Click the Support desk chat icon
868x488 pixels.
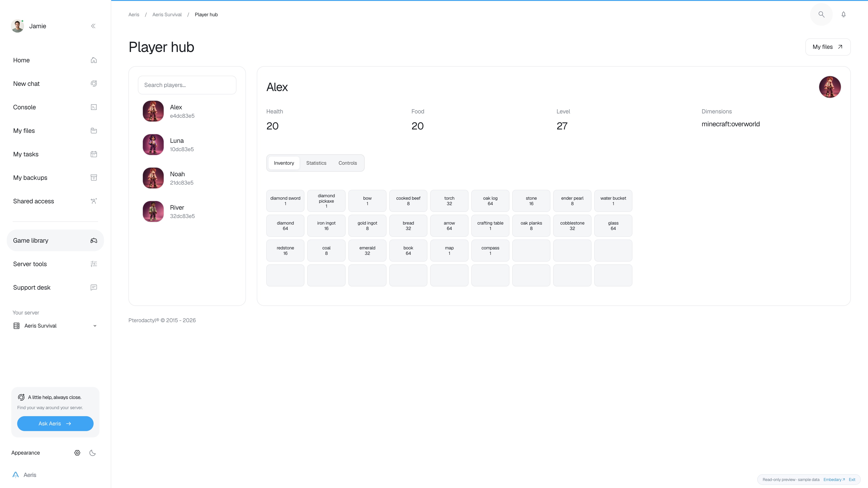coord(94,287)
